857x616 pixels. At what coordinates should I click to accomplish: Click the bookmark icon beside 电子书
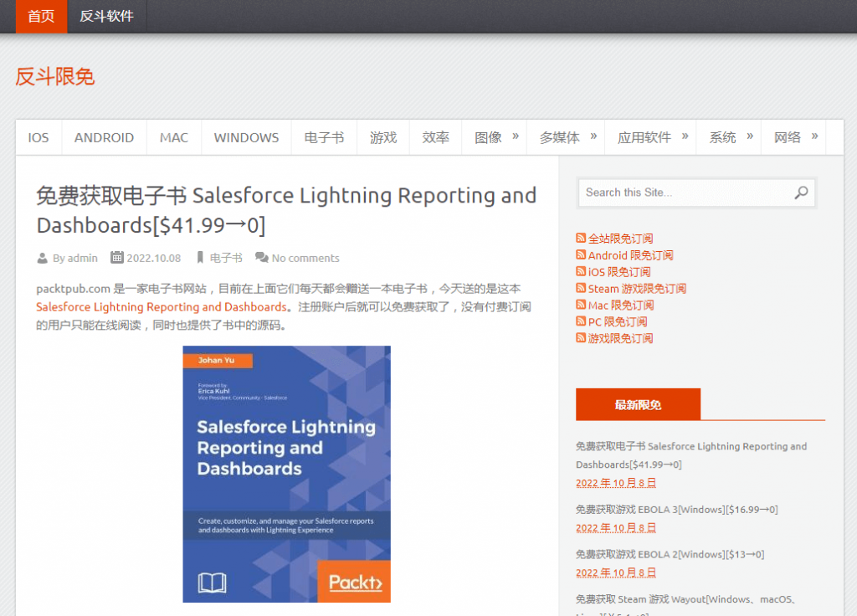(x=200, y=258)
